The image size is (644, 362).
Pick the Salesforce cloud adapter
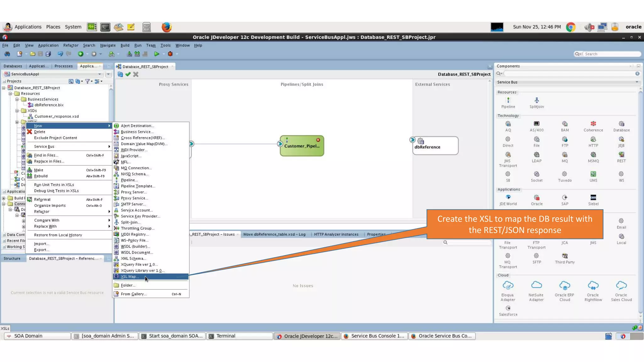tap(508, 311)
